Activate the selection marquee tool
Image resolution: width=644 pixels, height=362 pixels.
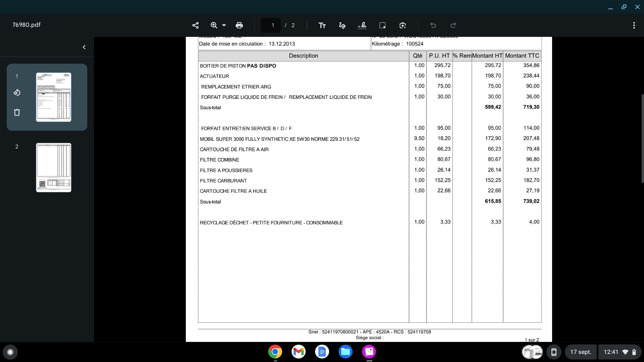click(x=382, y=25)
